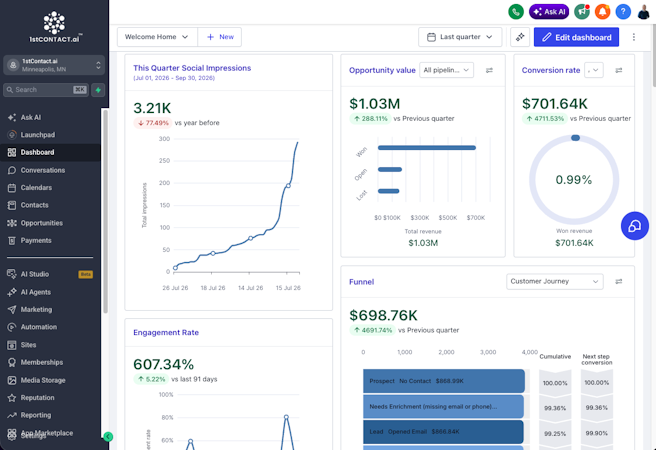Click the blue help question mark icon
The image size is (656, 450).
pyautogui.click(x=623, y=12)
